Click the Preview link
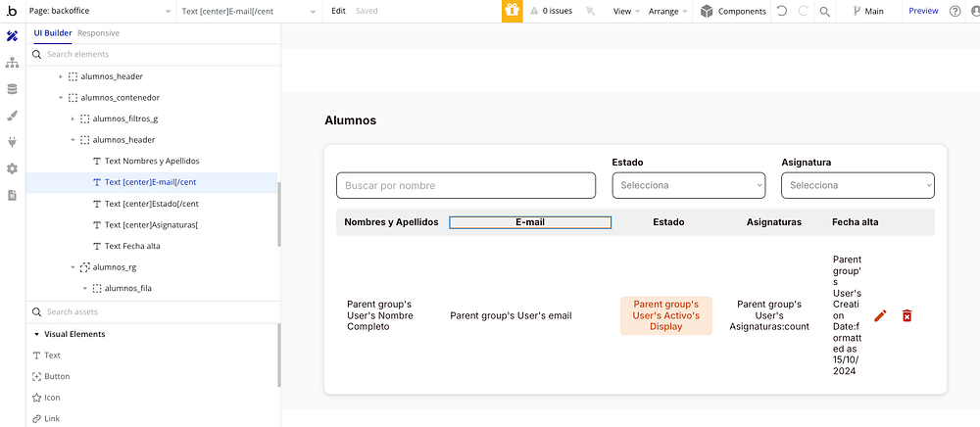Screen dimensions: 980x427 (x=923, y=11)
